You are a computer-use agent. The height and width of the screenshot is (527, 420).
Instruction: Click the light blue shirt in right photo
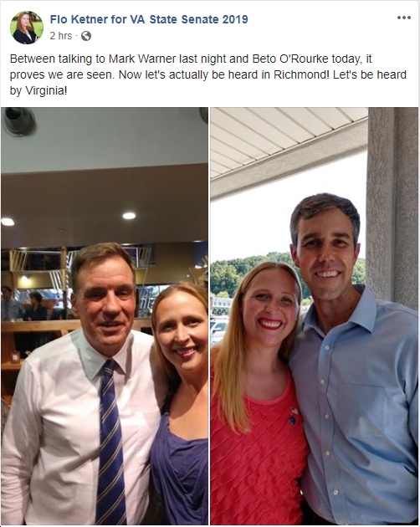tap(358, 413)
